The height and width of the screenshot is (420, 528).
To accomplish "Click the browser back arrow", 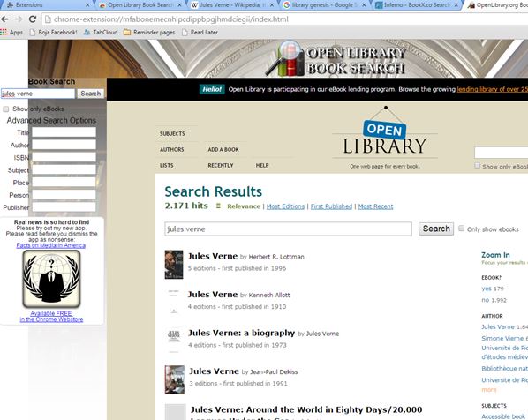I will click(x=4, y=19).
